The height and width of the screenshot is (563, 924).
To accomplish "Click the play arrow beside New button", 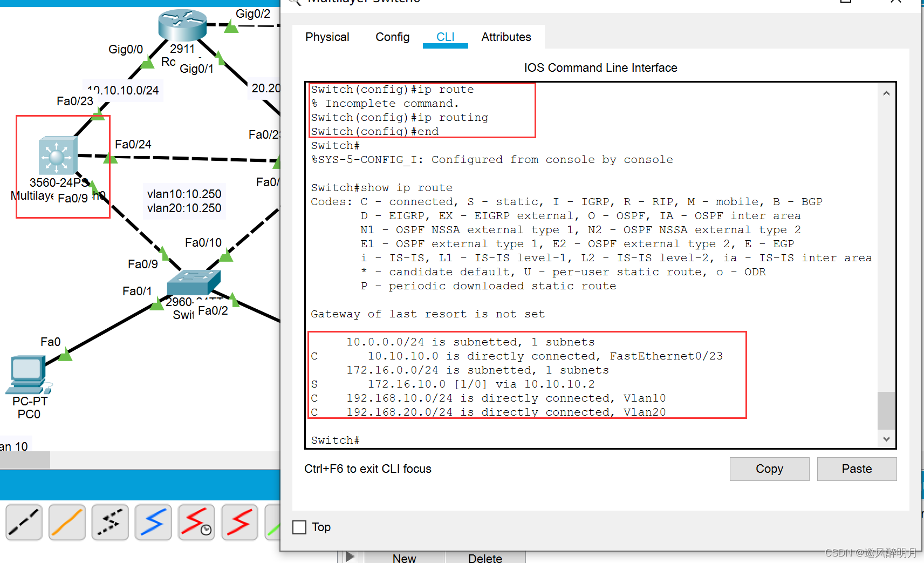I will 350,557.
